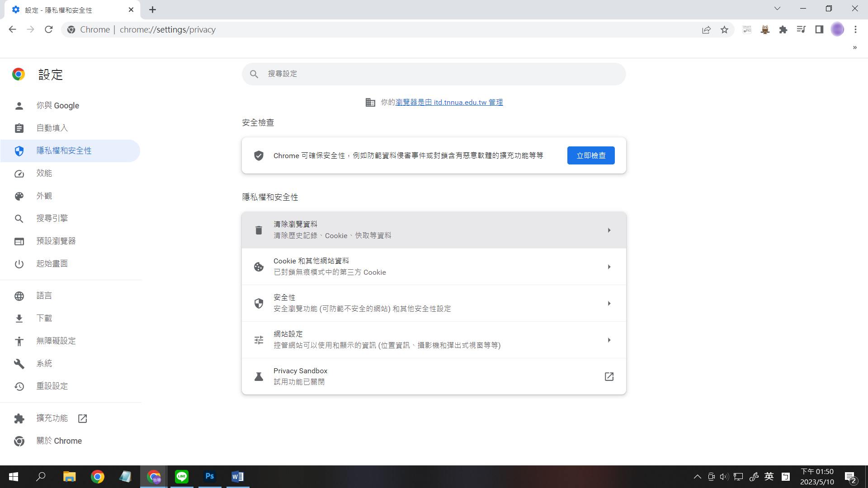Click the shield icon beside 安全性
Screen dimensions: 868x488
pos(259,304)
